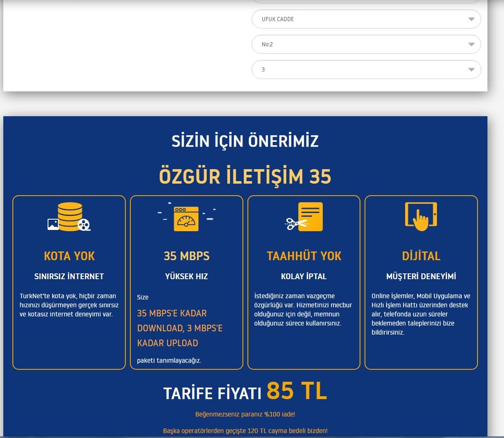Click the SINIRSIZ İNTERNET subtitle
Image resolution: width=504 pixels, height=438 pixels.
(69, 276)
